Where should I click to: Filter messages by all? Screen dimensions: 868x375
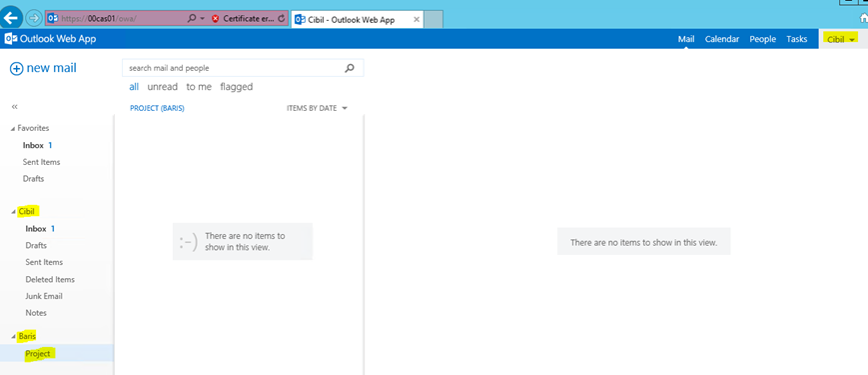tap(134, 86)
